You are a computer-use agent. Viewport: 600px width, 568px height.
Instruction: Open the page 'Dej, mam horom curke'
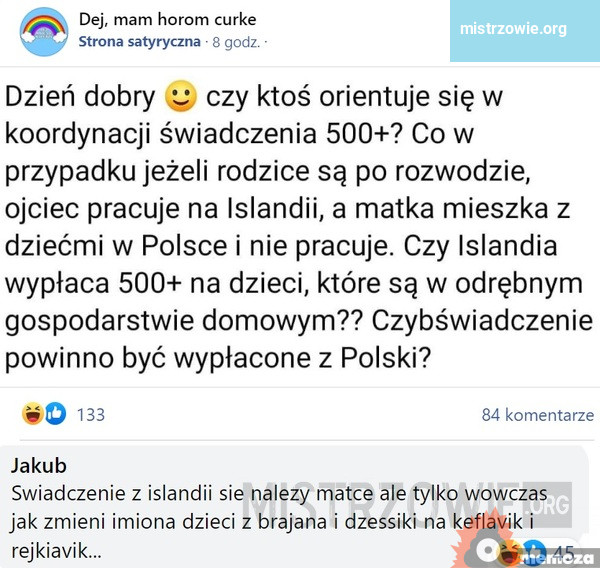point(167,20)
